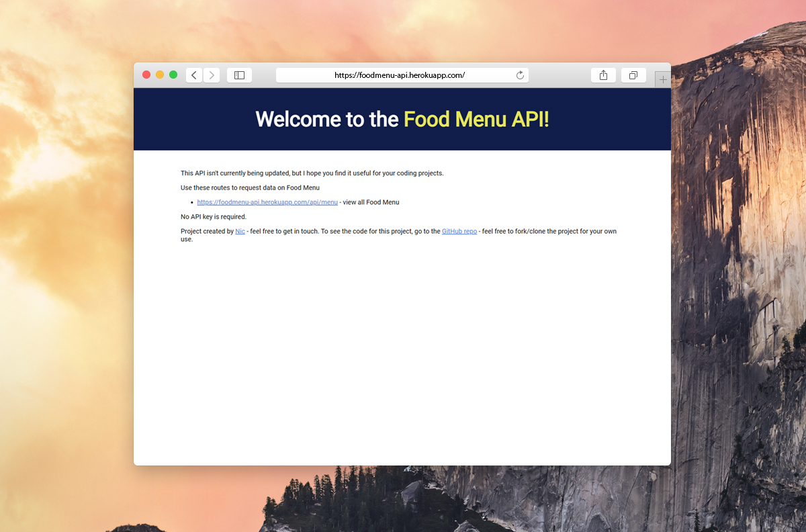Minimize the window using yellow button
The height and width of the screenshot is (532, 806).
pos(160,75)
